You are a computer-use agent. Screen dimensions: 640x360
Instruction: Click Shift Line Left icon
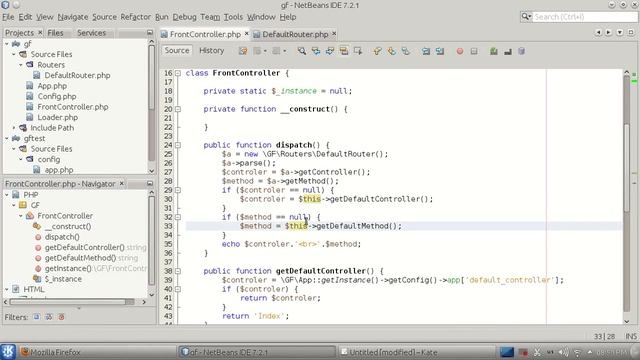point(426,51)
